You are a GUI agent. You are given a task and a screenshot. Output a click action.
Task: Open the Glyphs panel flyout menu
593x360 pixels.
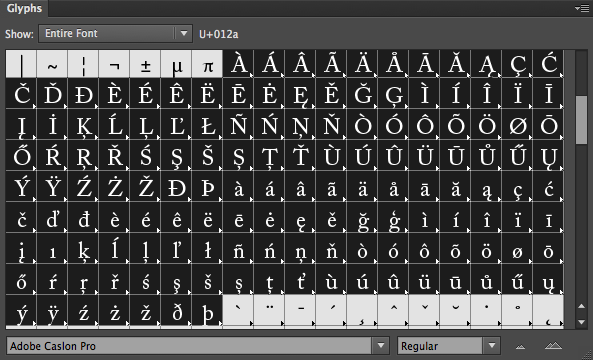(x=581, y=8)
